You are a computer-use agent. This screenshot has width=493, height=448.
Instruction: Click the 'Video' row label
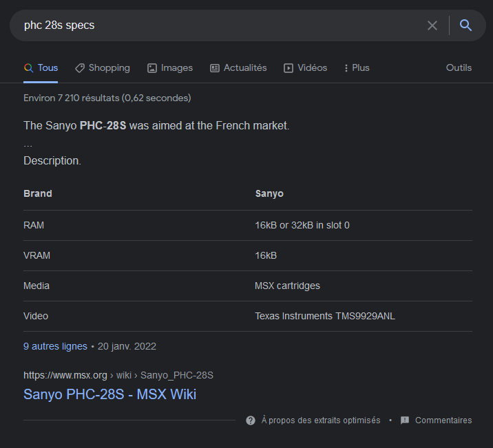(x=36, y=316)
